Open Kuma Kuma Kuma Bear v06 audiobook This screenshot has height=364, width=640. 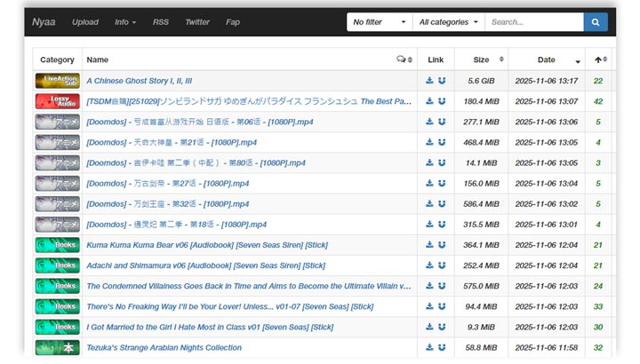point(207,245)
